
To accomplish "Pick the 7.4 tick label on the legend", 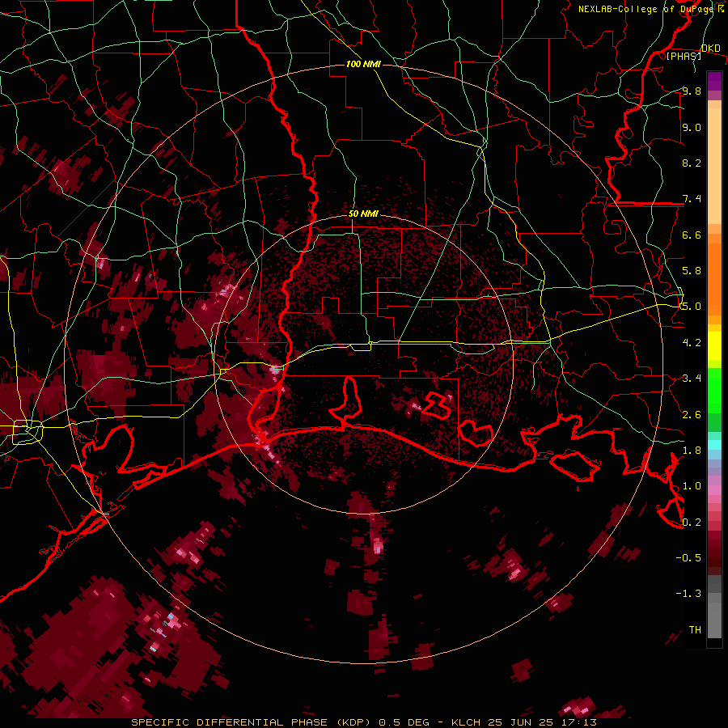I will pyautogui.click(x=692, y=199).
